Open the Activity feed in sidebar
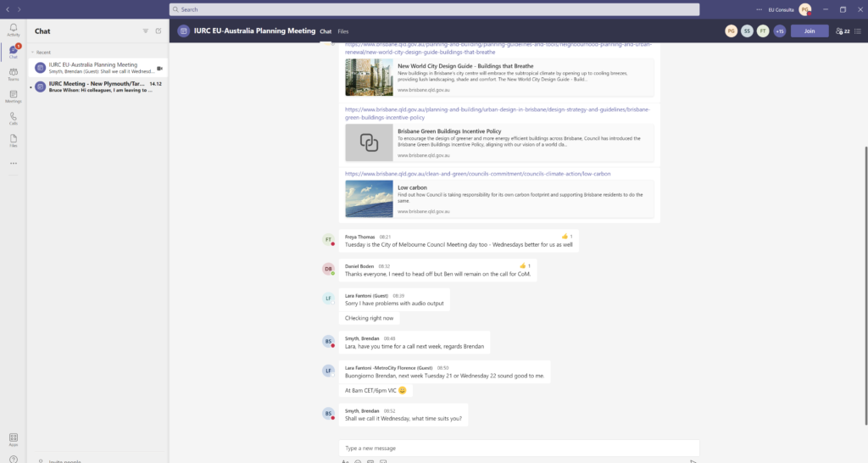Screen dimensions: 868x463 [13, 30]
